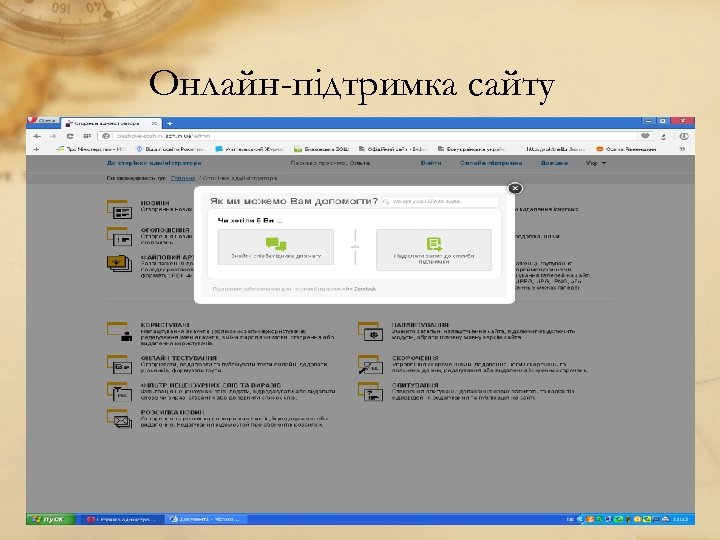720x540 pixels.
Task: Open the Довідка help link
Action: pos(554,163)
